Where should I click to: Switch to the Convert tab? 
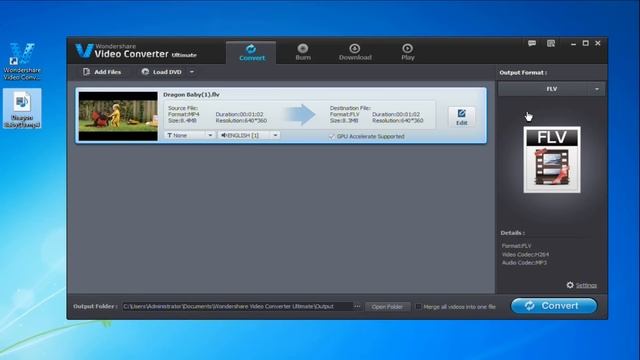tap(251, 53)
